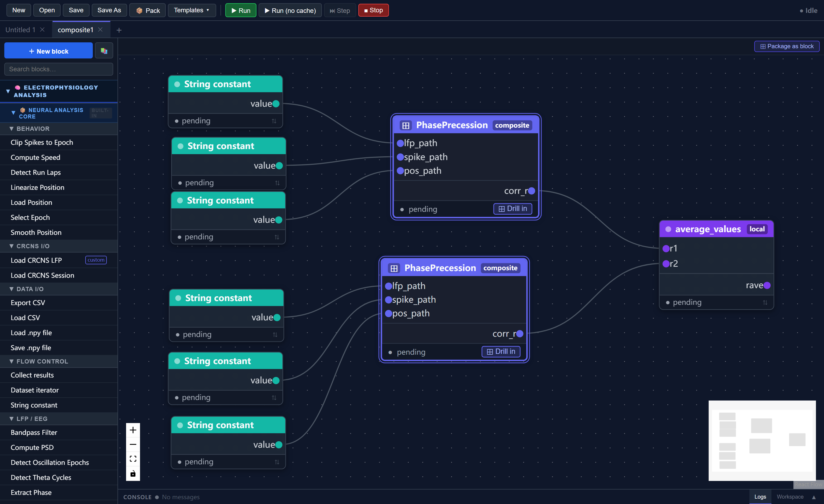
Task: Collapse the Data I/O category
Action: point(11,289)
